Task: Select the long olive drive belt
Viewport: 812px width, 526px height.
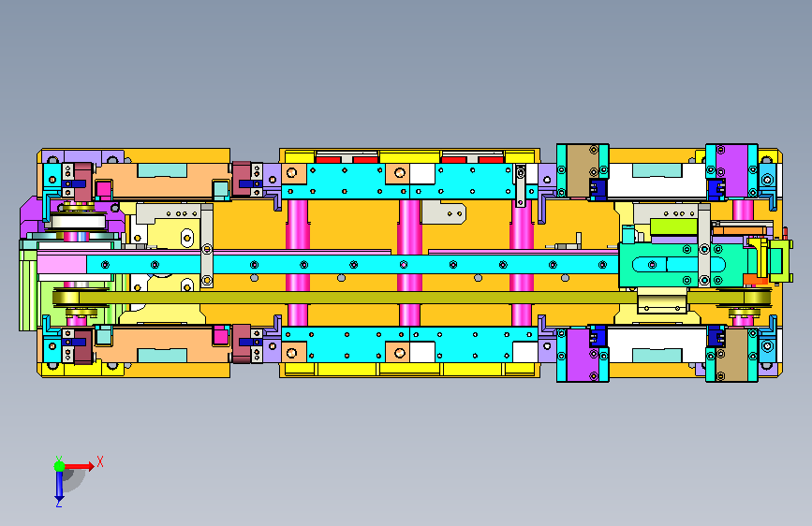Action: coord(412,298)
